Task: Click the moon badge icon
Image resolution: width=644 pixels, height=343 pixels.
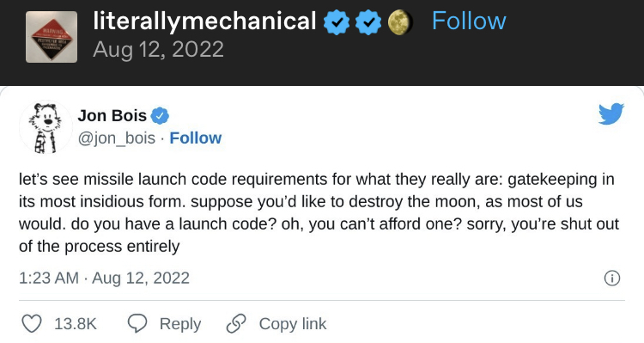Action: [399, 22]
